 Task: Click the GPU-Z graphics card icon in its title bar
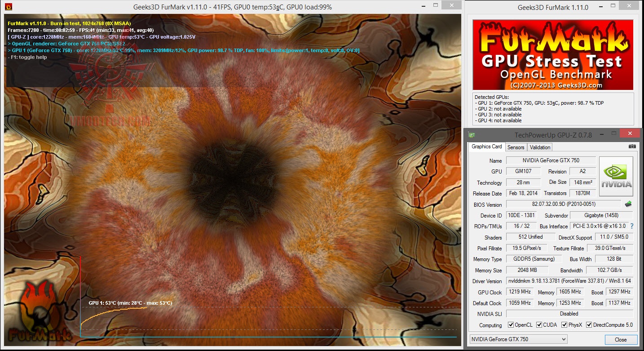point(472,135)
